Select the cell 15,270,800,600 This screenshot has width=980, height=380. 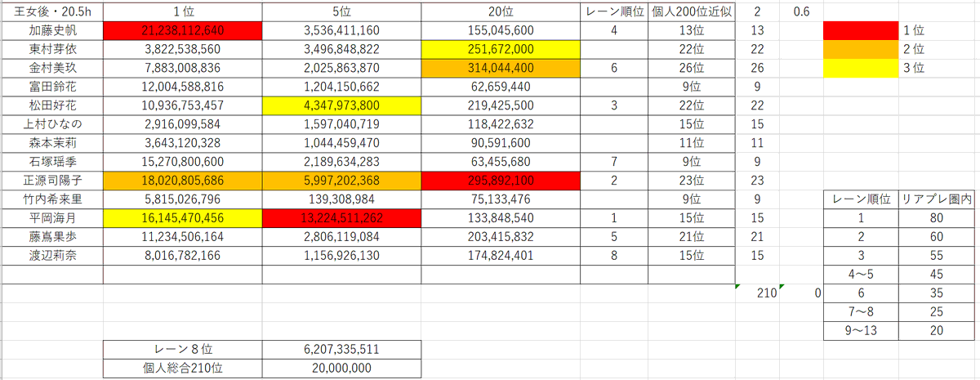pyautogui.click(x=183, y=162)
